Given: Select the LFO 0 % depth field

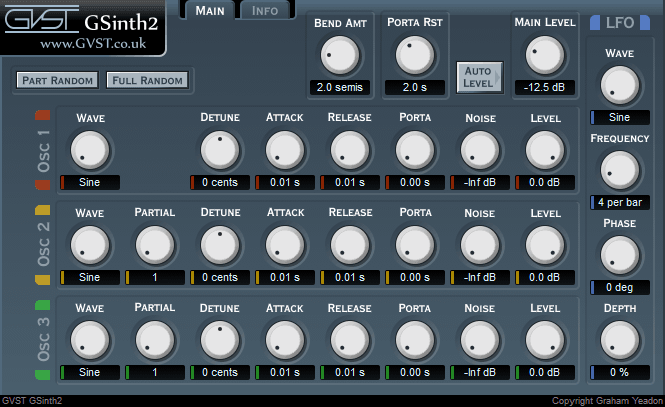Looking at the screenshot, I should point(620,372).
